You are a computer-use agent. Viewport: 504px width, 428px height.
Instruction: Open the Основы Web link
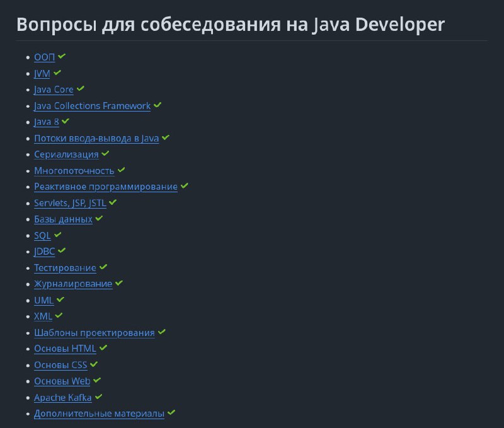[x=62, y=381]
